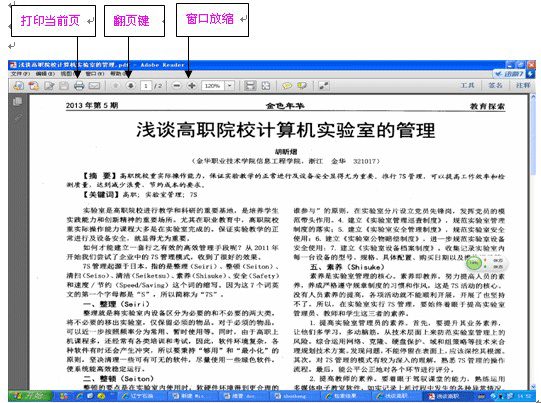
Task: Click the current page number field
Action: pyautogui.click(x=146, y=86)
